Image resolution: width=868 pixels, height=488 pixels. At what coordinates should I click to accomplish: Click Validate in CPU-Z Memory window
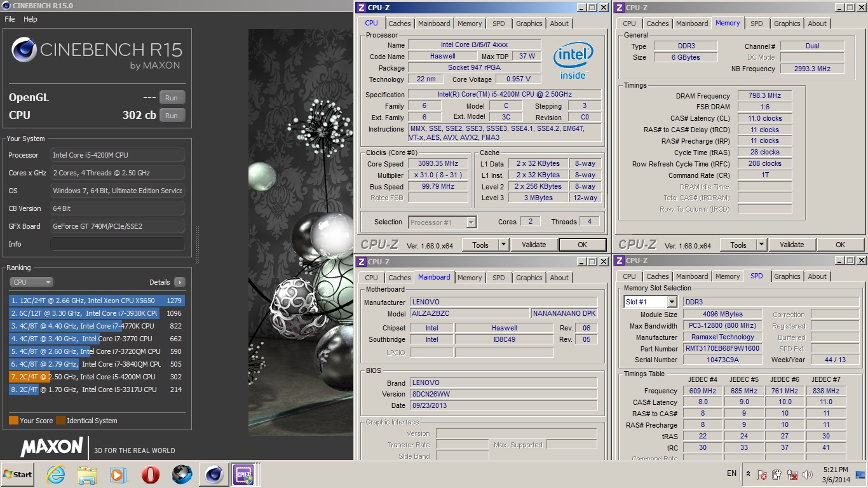792,245
